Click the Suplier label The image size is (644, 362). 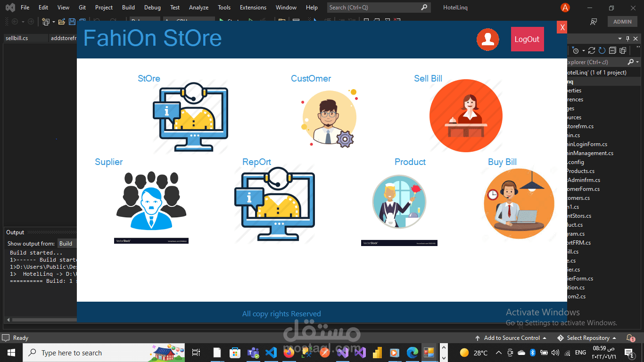tap(109, 162)
